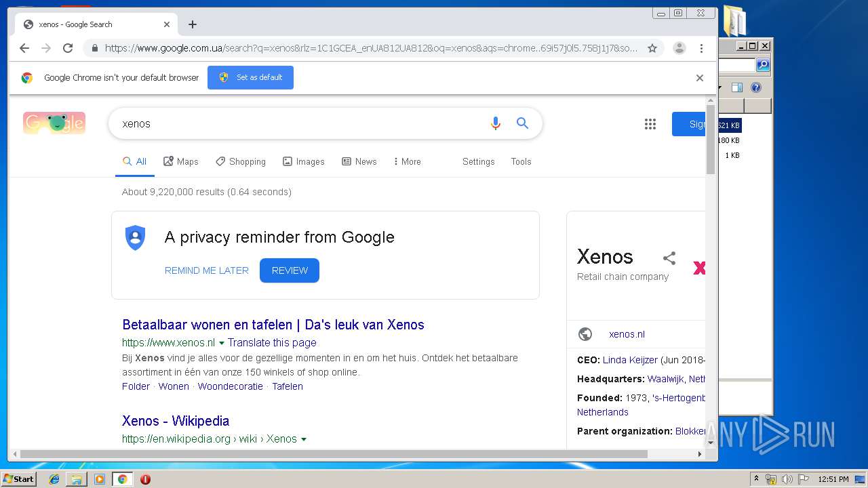Switch to the News tab
868x488 pixels.
point(359,162)
